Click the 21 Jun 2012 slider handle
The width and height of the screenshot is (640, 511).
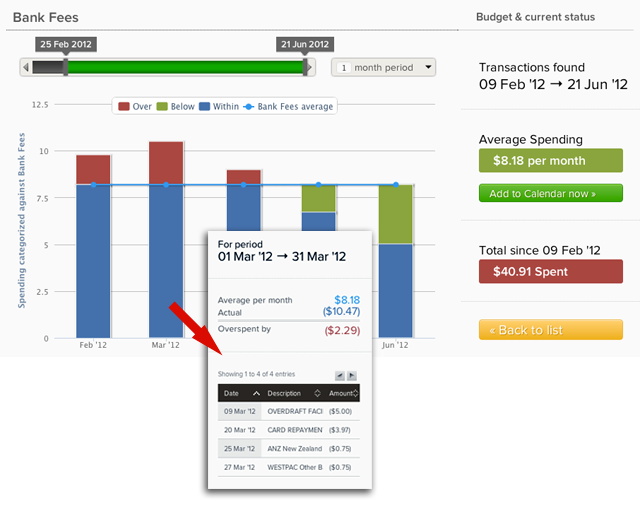(x=304, y=67)
